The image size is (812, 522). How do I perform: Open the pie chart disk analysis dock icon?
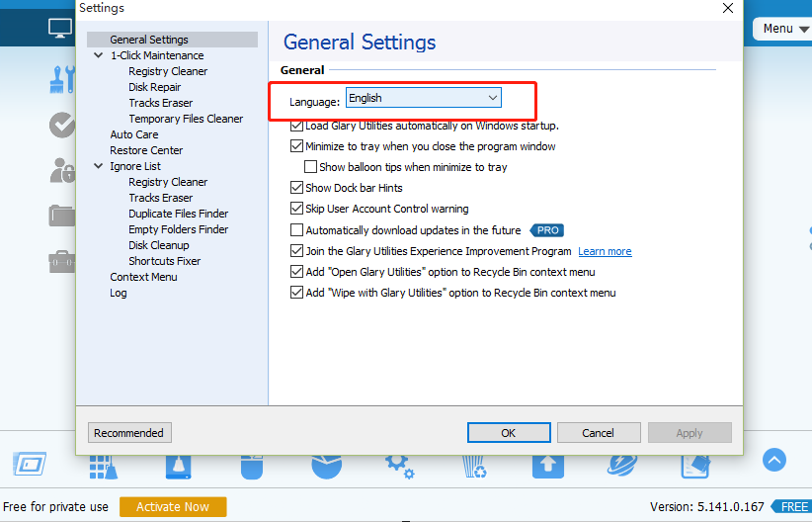point(326,467)
